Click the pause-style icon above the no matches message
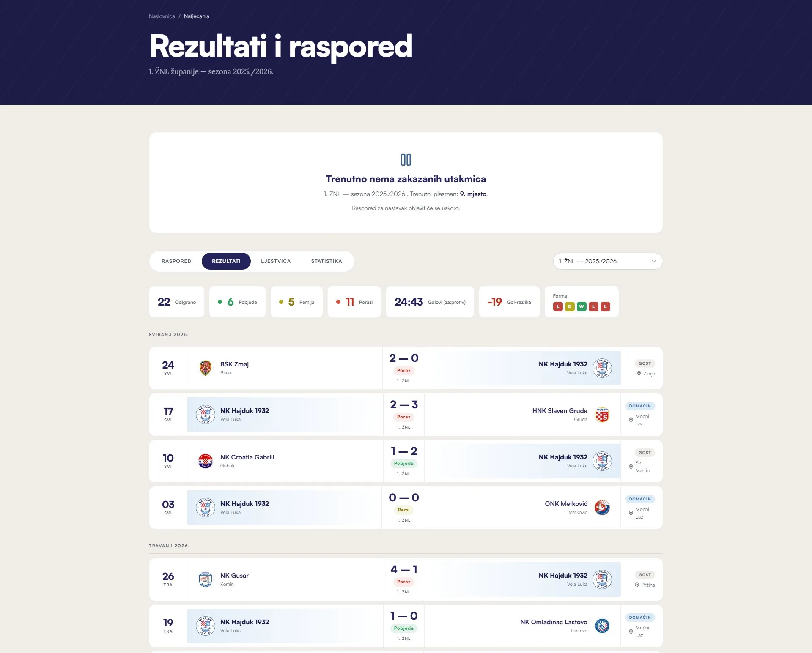 click(406, 160)
